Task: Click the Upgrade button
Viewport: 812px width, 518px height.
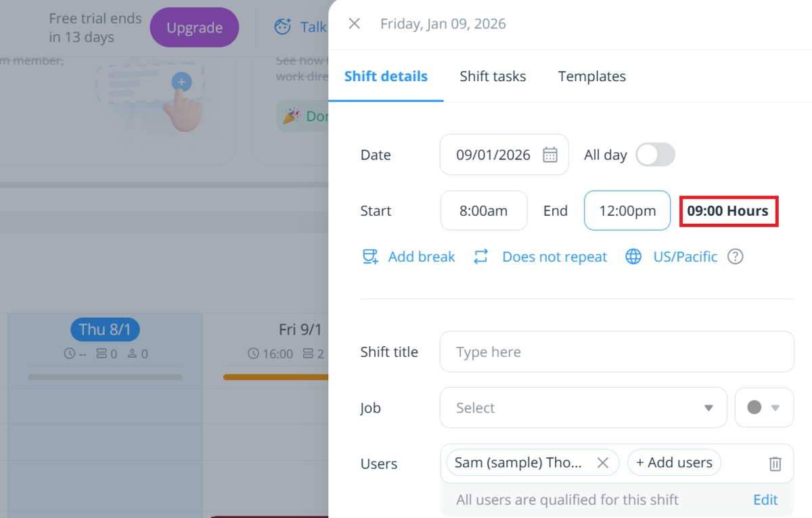Action: [x=194, y=28]
